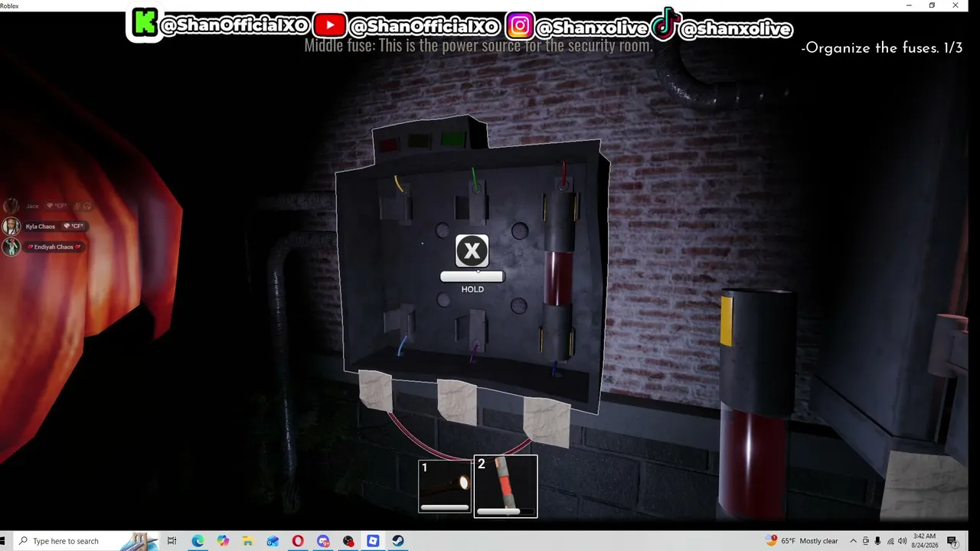
Task: Click Jace's avatar in the voice overlay
Action: pyautogui.click(x=11, y=206)
